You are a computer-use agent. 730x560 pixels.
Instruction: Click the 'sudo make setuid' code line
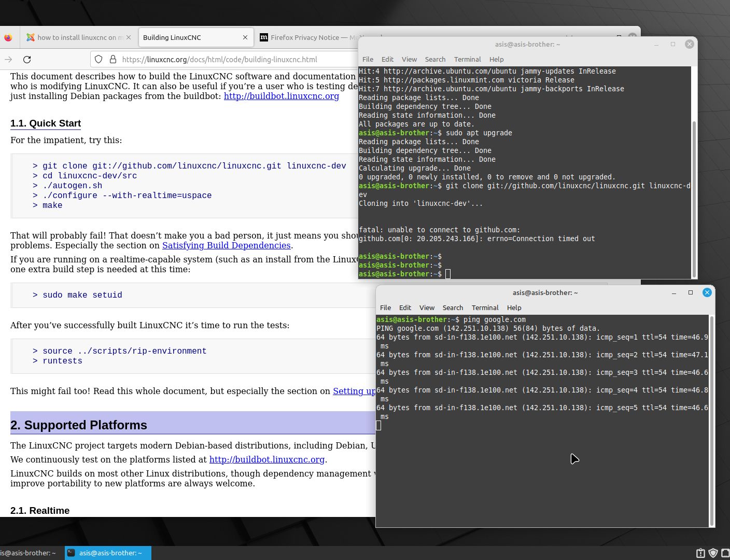pyautogui.click(x=77, y=295)
